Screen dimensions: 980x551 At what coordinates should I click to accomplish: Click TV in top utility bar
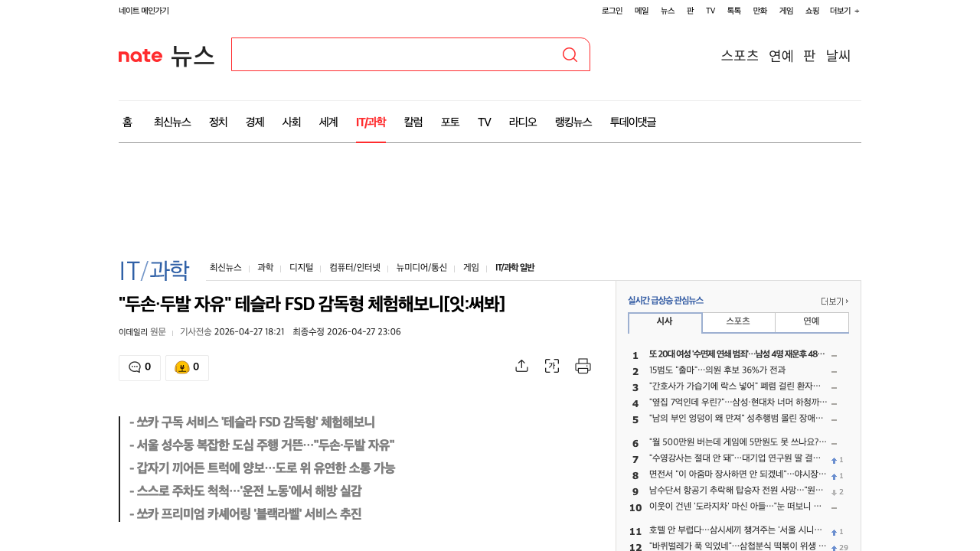[710, 11]
